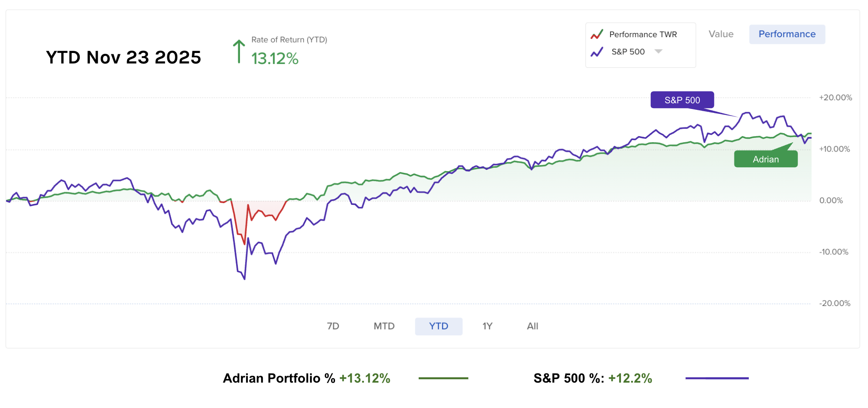Select the MTD time range
This screenshot has width=868, height=408.
(384, 326)
